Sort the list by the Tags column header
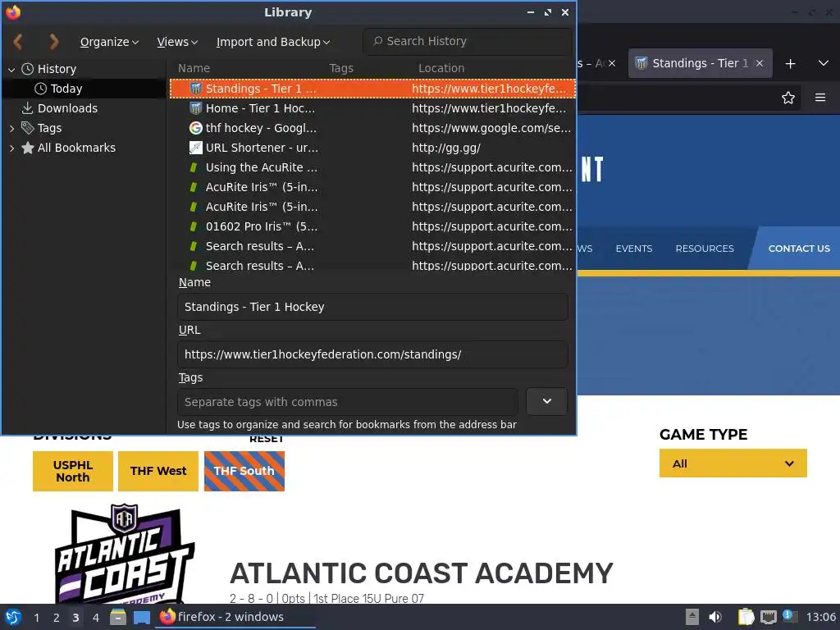Image resolution: width=840 pixels, height=630 pixels. [341, 68]
